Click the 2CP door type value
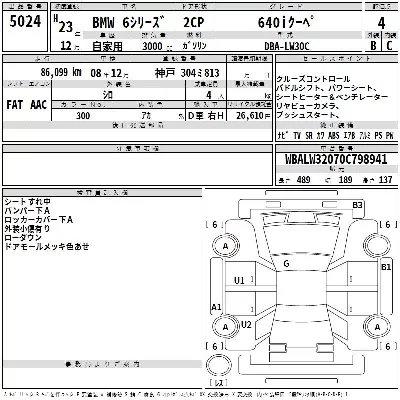400x400 pixels. coord(194,23)
